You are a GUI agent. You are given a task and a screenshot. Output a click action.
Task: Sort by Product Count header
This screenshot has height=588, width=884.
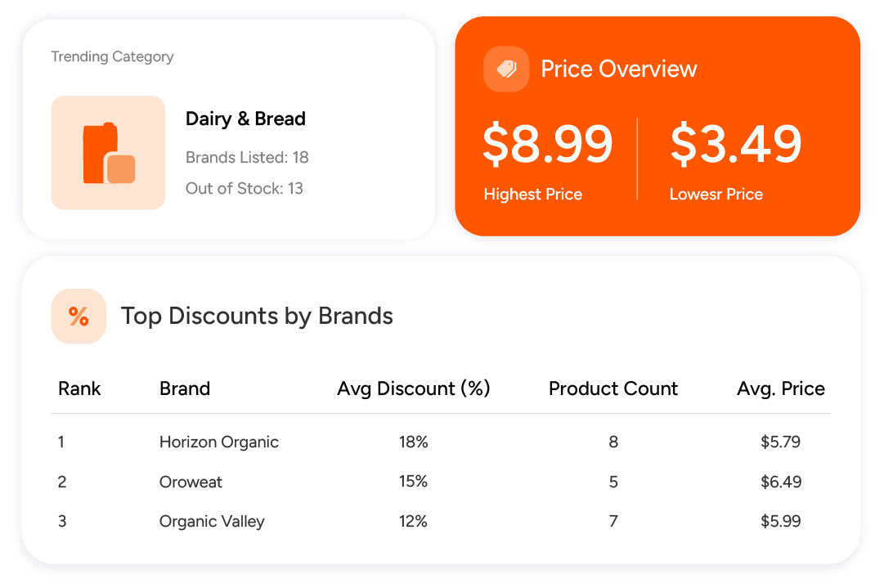click(613, 388)
